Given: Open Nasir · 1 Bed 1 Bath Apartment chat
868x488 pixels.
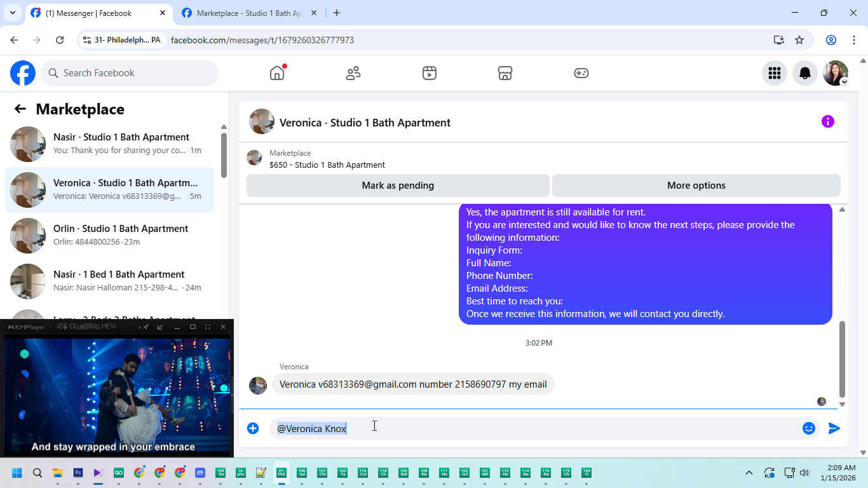Looking at the screenshot, I should tap(109, 281).
